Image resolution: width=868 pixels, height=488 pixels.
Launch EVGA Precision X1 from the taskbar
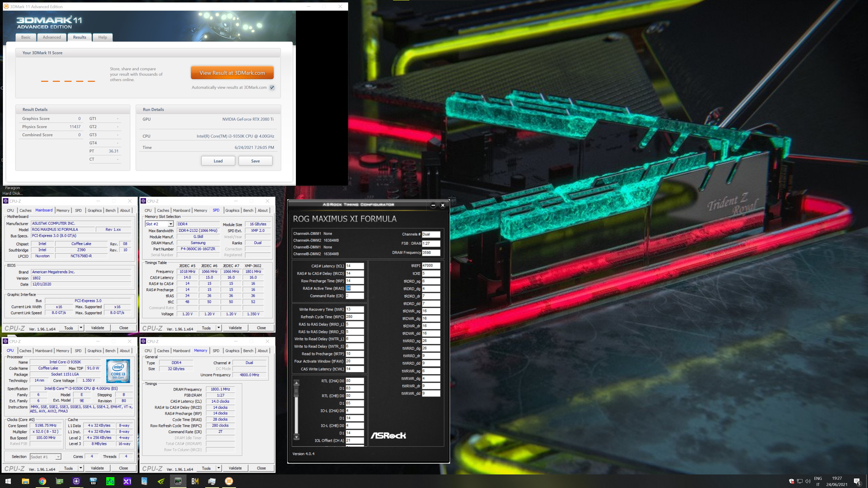click(127, 481)
